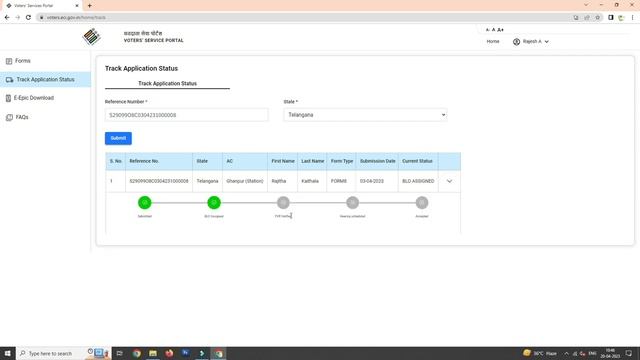Click the Accepted grey status circle
The width and height of the screenshot is (640, 360).
(x=422, y=202)
